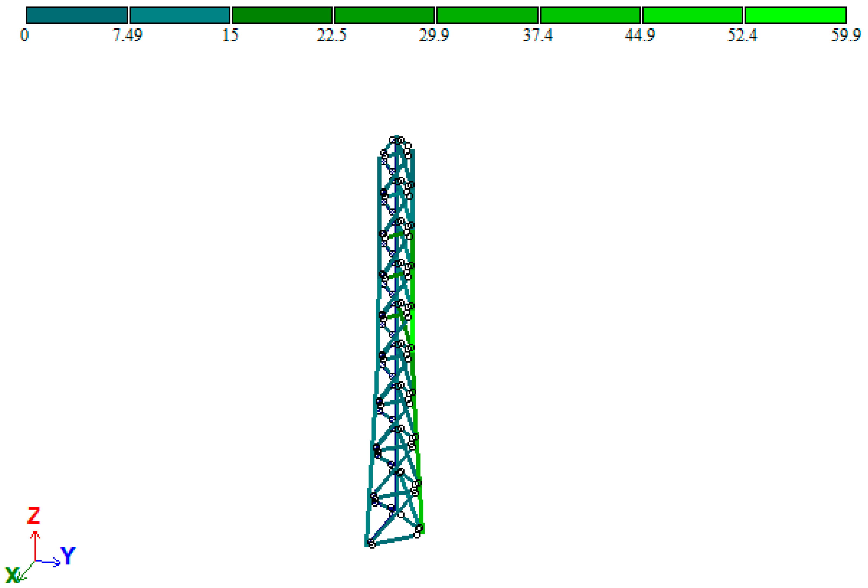This screenshot has width=868, height=588.
Task: Click the 37.4 to 44.9 legend swatch
Action: pos(590,15)
